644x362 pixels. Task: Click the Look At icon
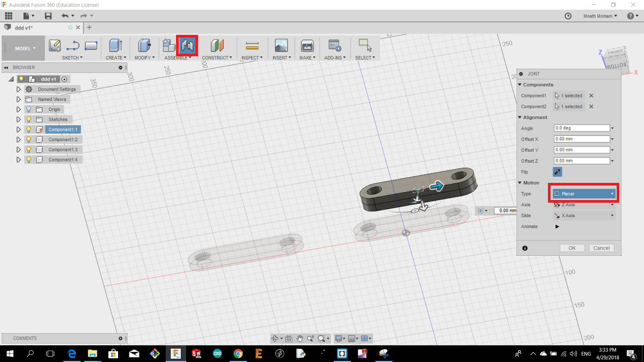[x=289, y=338]
